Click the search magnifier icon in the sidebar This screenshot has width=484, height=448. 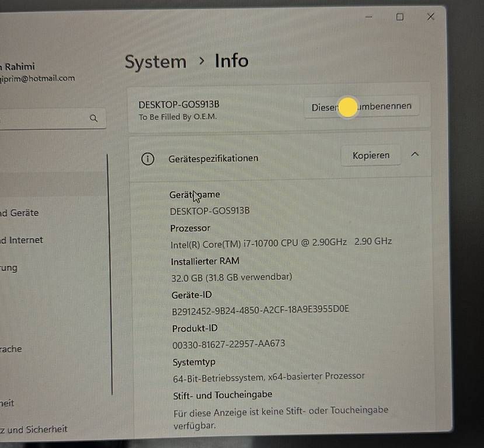click(93, 118)
